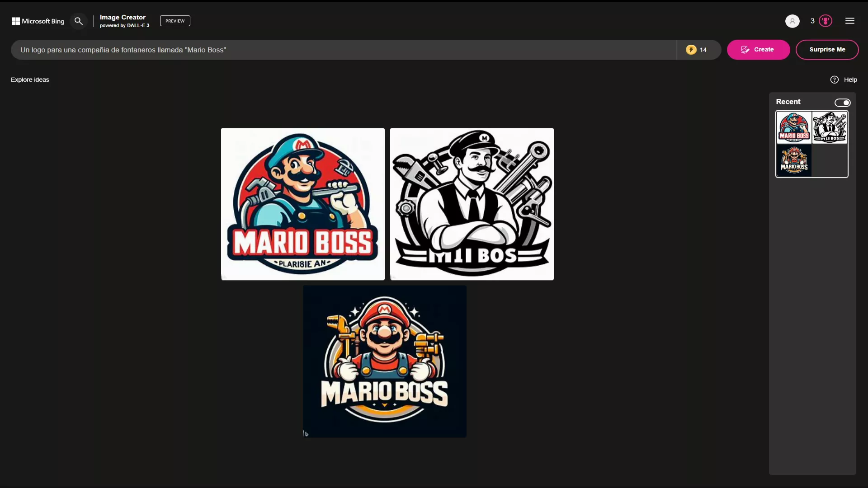Select first thumbnail in Recent panel
Viewport: 868px width, 488px height.
pyautogui.click(x=794, y=127)
